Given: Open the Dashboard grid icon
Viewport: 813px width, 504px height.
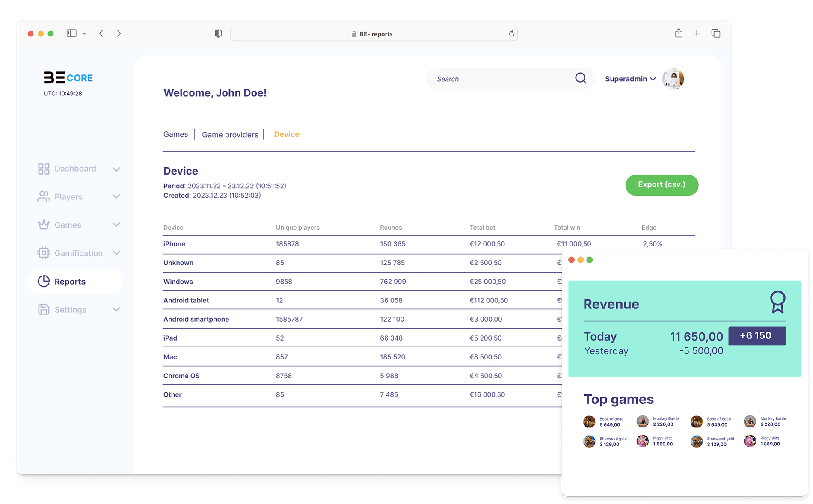Looking at the screenshot, I should pos(43,169).
